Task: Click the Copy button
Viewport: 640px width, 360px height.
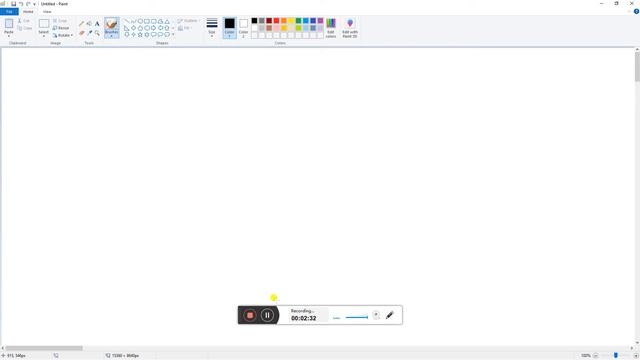Action: pyautogui.click(x=25, y=28)
